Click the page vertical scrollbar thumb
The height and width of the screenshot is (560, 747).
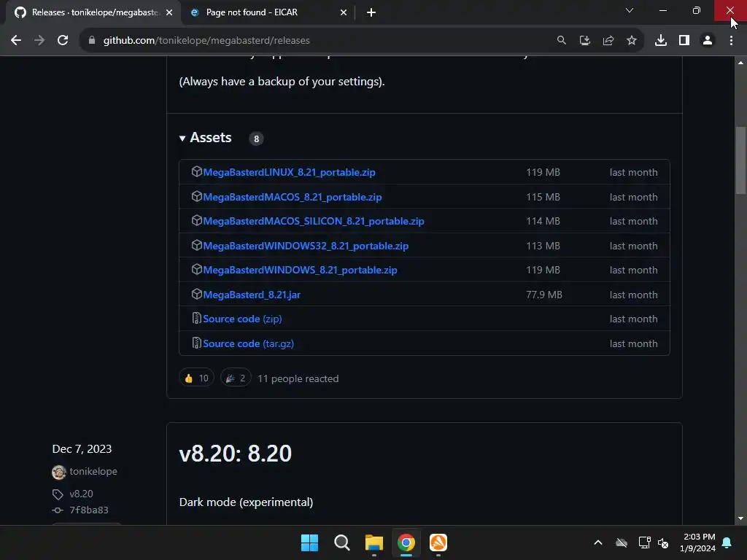pyautogui.click(x=740, y=160)
